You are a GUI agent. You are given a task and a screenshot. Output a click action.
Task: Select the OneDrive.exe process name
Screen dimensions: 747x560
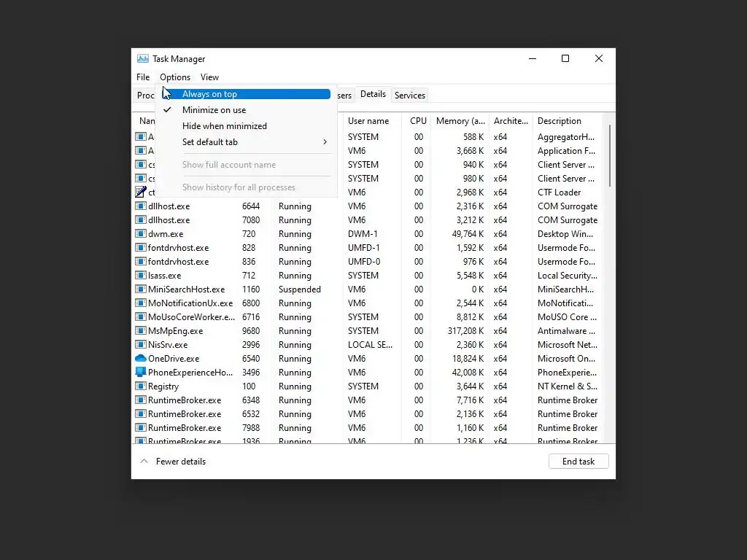(174, 359)
